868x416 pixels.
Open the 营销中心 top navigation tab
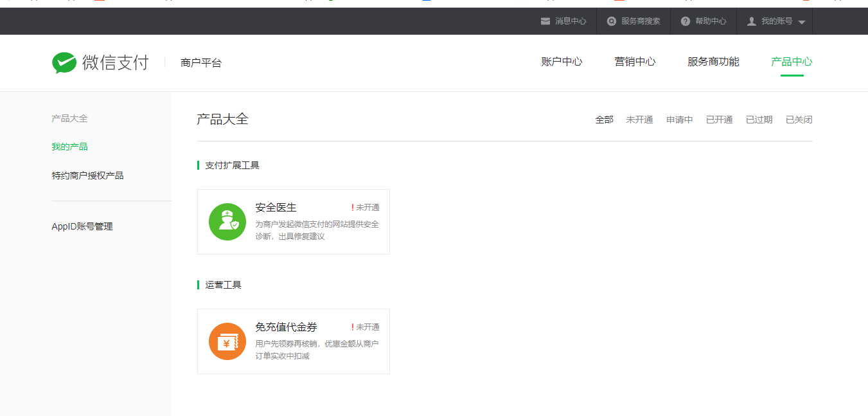click(x=635, y=62)
